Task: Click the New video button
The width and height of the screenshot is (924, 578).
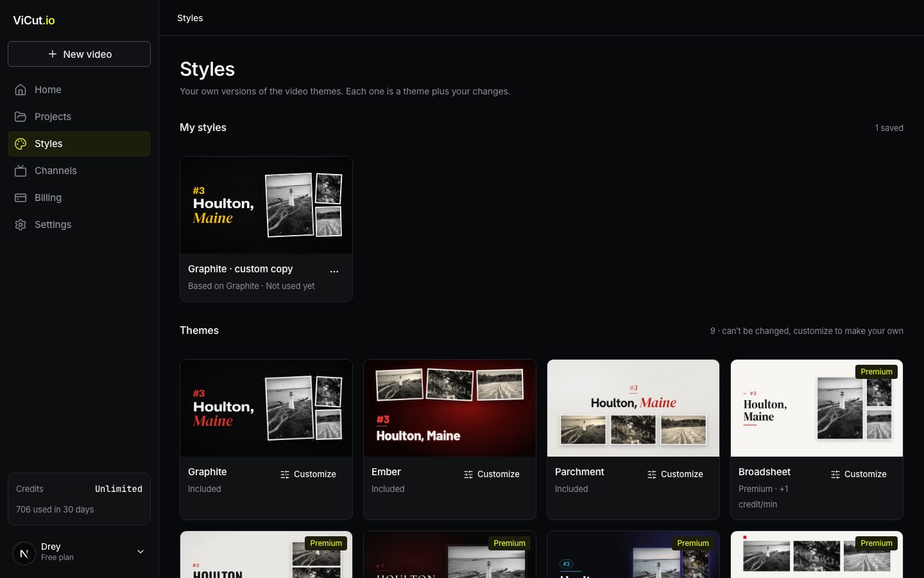Action: coord(79,54)
